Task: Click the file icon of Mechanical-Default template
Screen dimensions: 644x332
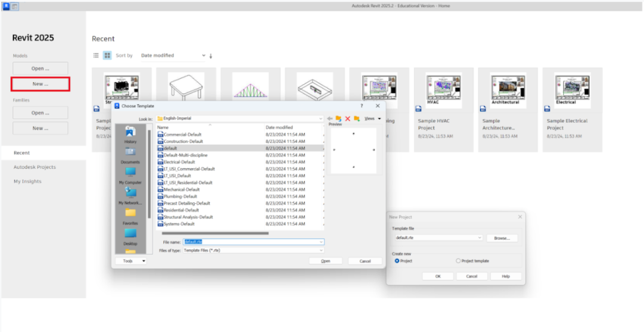Action: pyautogui.click(x=160, y=189)
